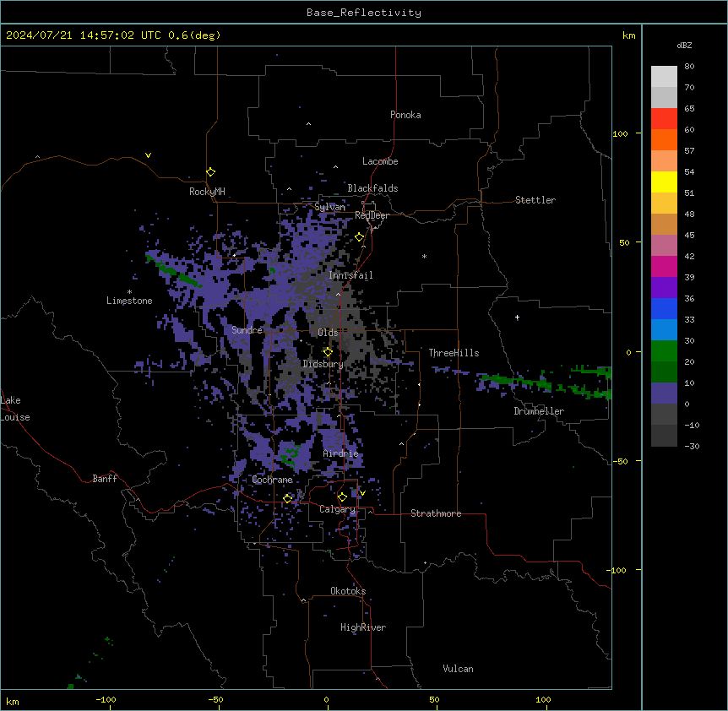Screen dimensions: 728x711
Task: Select the Airdrie label
Action: (x=340, y=453)
